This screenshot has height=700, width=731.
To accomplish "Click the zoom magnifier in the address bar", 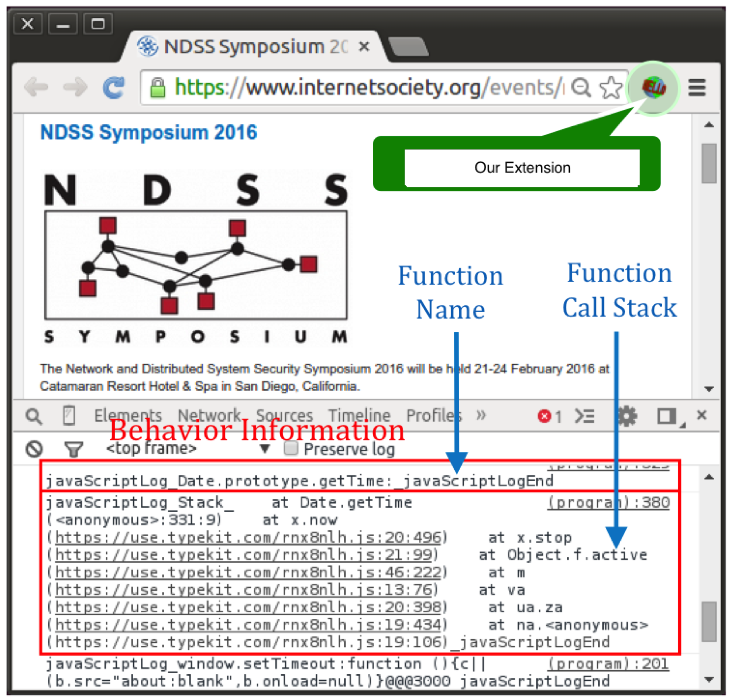I will 581,87.
